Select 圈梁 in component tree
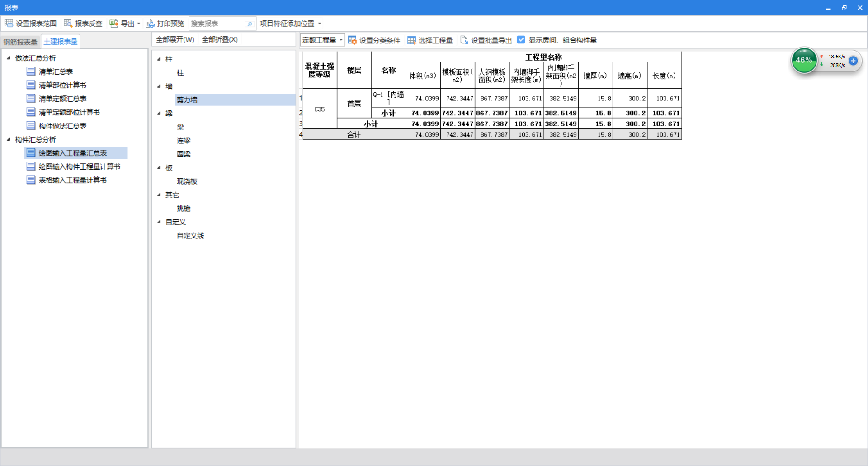 pyautogui.click(x=184, y=154)
